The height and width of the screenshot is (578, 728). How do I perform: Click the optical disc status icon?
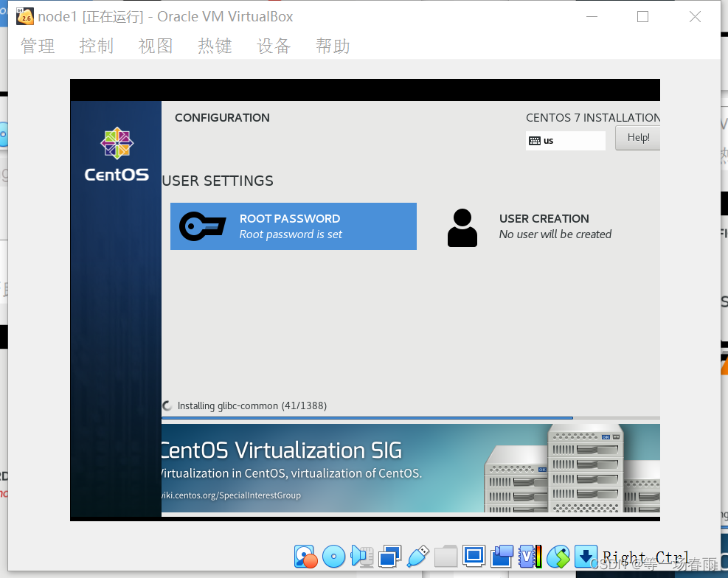coord(334,556)
